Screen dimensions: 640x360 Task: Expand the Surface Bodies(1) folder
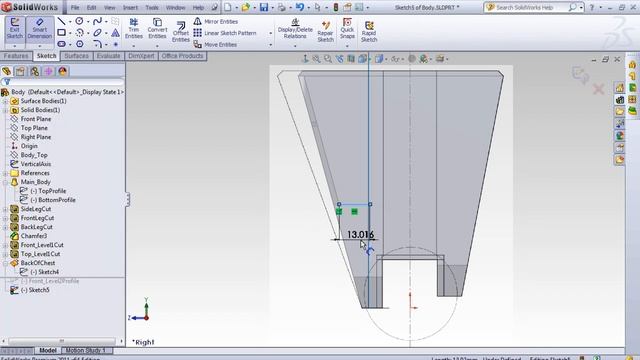point(5,101)
